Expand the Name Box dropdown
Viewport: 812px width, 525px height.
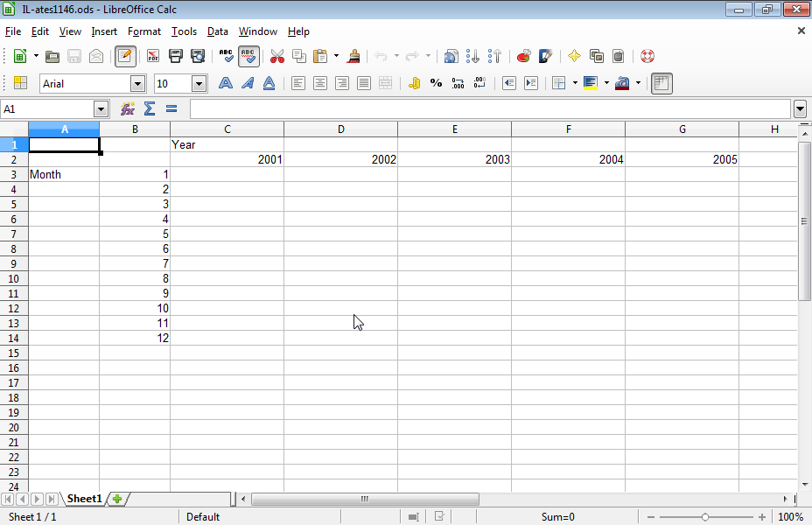coord(101,109)
